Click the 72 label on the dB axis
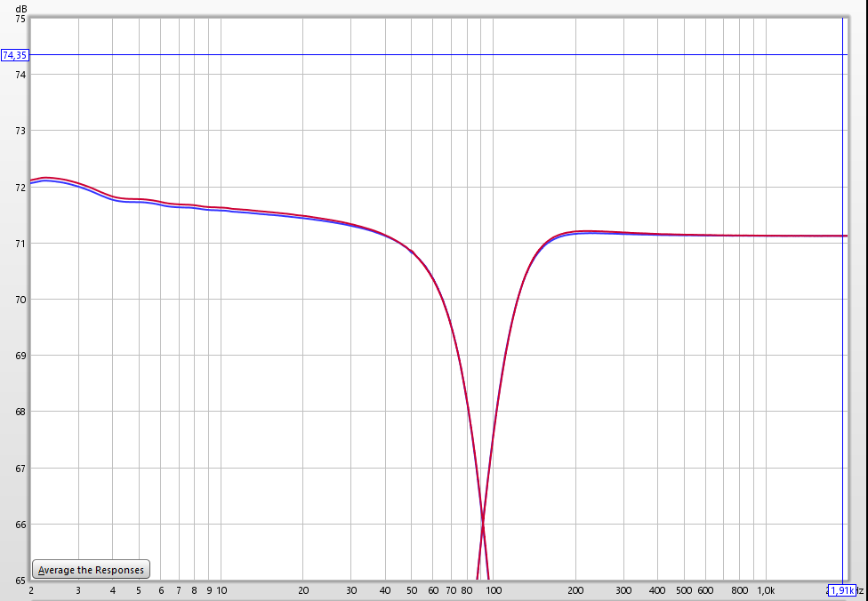Image resolution: width=868 pixels, height=601 pixels. pyautogui.click(x=21, y=188)
